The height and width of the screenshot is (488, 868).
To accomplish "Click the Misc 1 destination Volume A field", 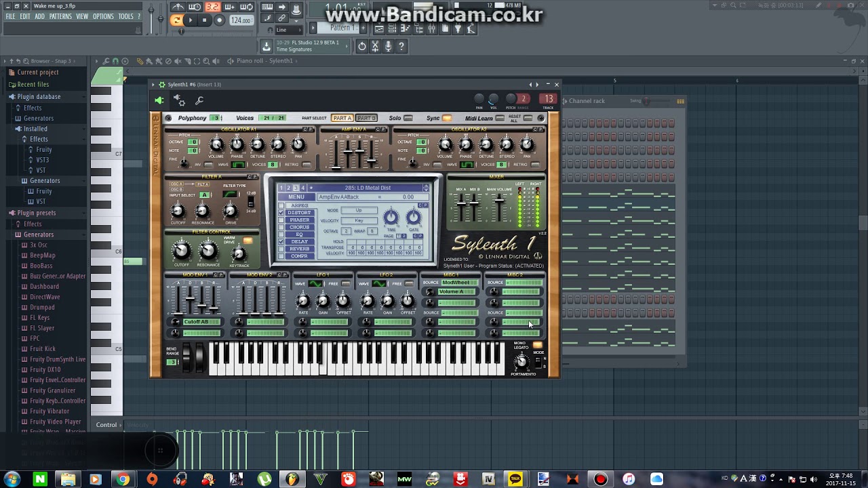I will (x=456, y=292).
